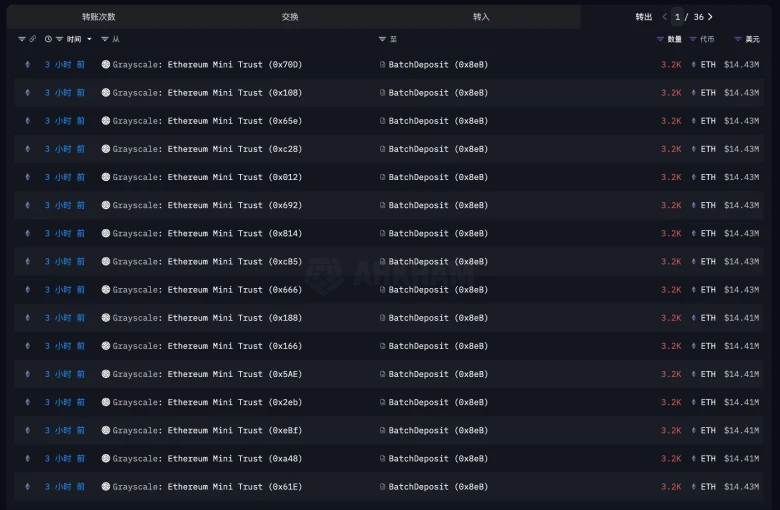Click the Grayscale logo in the 0x108 row
Image resolution: width=780 pixels, height=510 pixels.
106,93
